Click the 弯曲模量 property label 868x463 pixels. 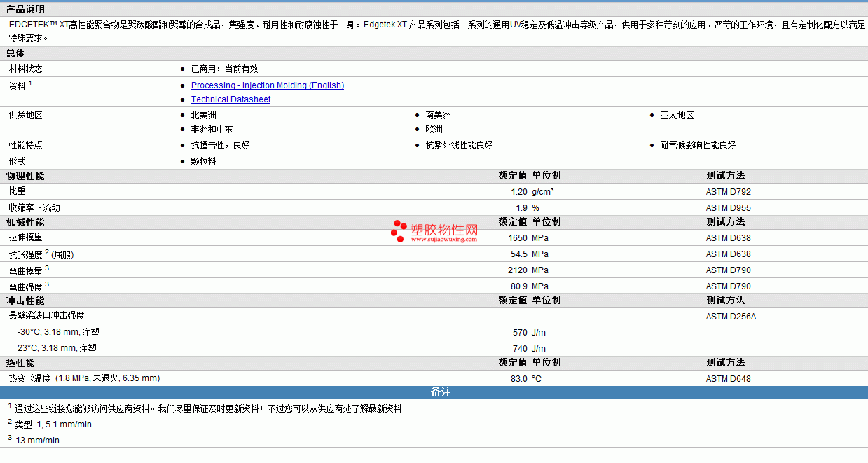pos(29,270)
